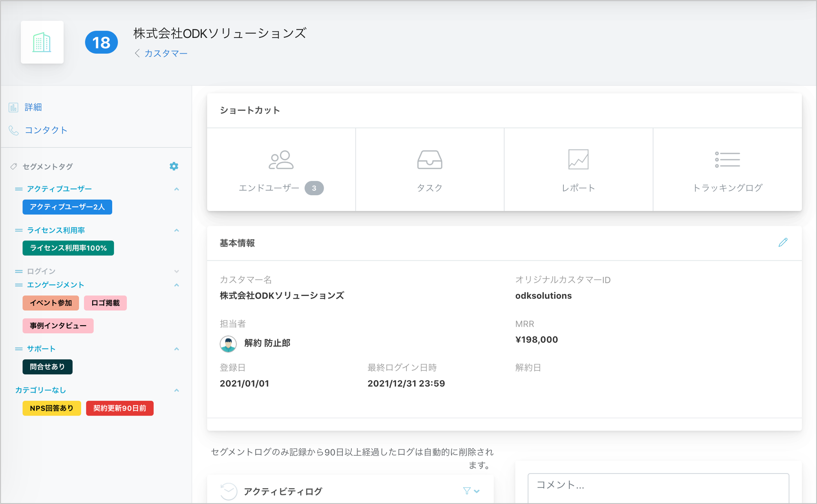Click the ライセンス利用率100% tag
The height and width of the screenshot is (504, 817).
coord(68,248)
